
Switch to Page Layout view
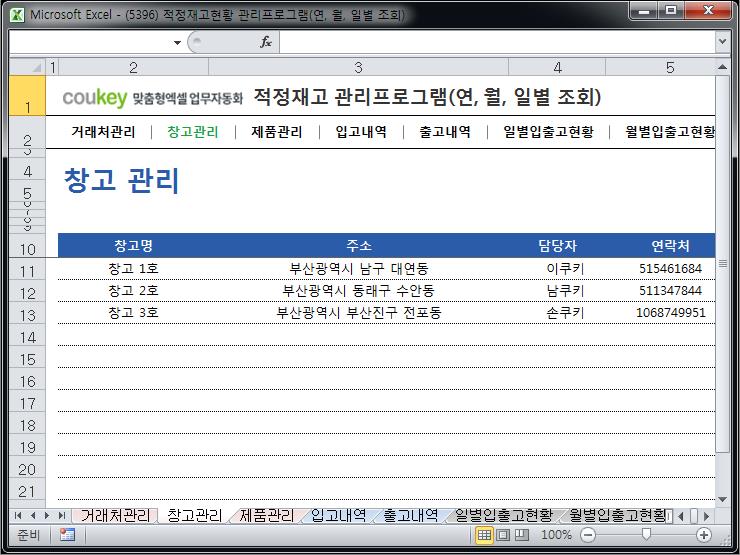pyautogui.click(x=503, y=535)
